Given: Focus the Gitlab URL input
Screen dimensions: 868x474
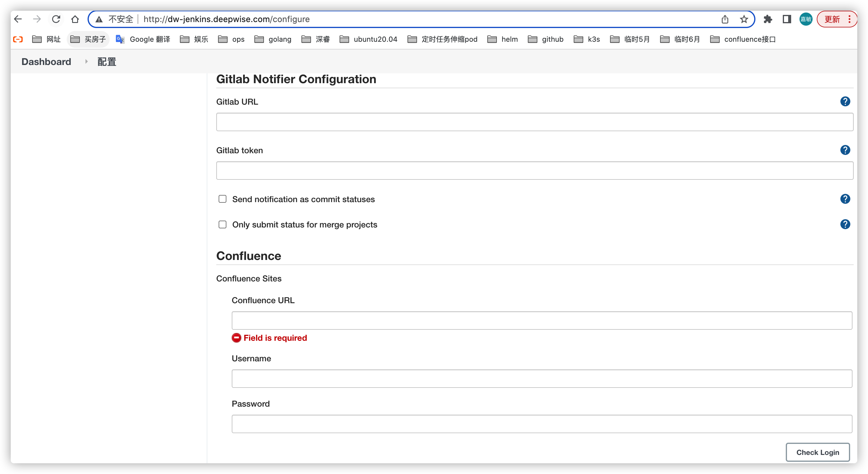Looking at the screenshot, I should click(534, 122).
